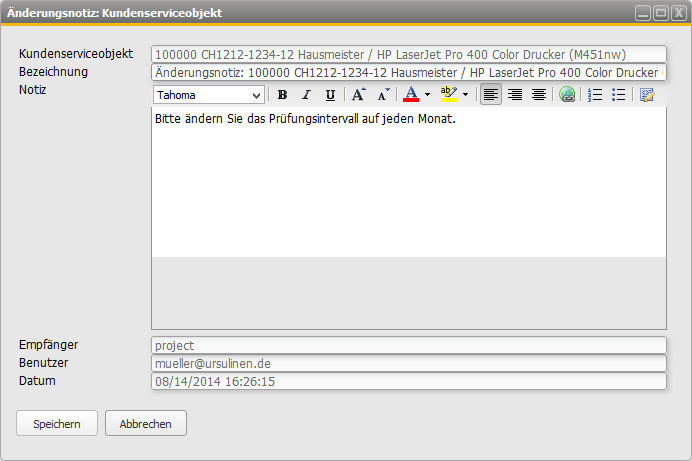
Task: Click the 'Notiz' label
Action: point(33,90)
